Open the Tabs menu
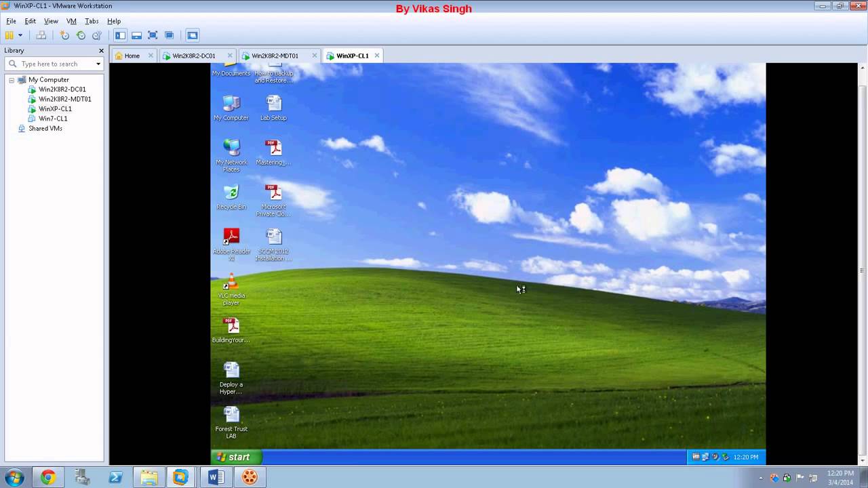This screenshot has height=488, width=868. [x=92, y=21]
